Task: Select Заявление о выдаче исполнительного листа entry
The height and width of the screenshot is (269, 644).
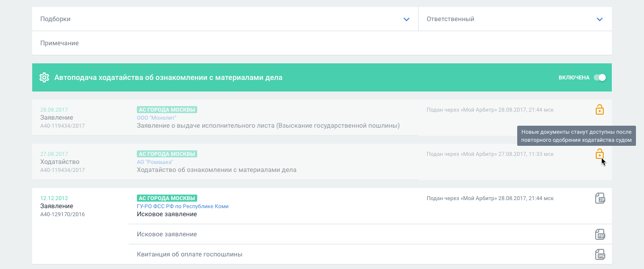Action: click(268, 126)
